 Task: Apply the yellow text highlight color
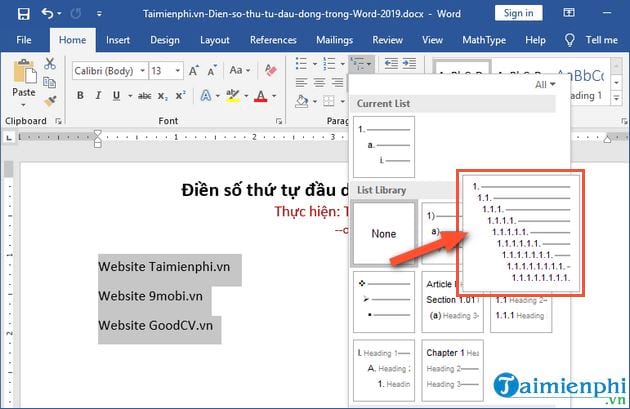coord(233,96)
